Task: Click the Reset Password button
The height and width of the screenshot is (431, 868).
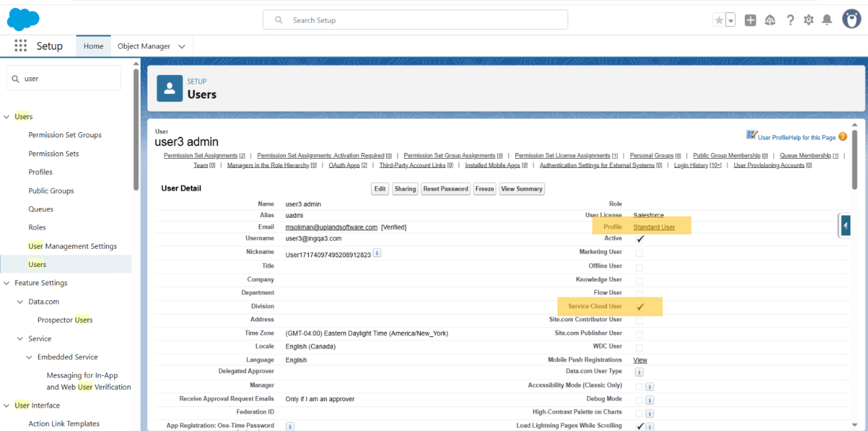Action: coord(445,189)
